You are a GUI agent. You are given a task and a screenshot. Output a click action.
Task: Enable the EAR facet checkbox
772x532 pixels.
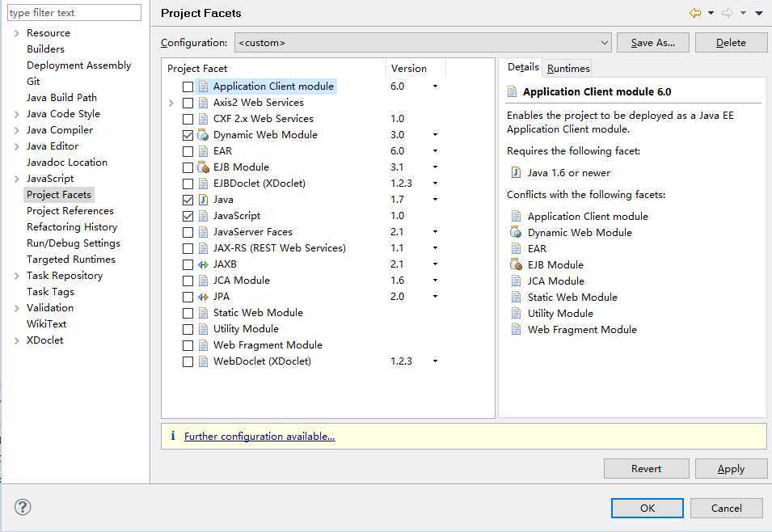coord(188,151)
